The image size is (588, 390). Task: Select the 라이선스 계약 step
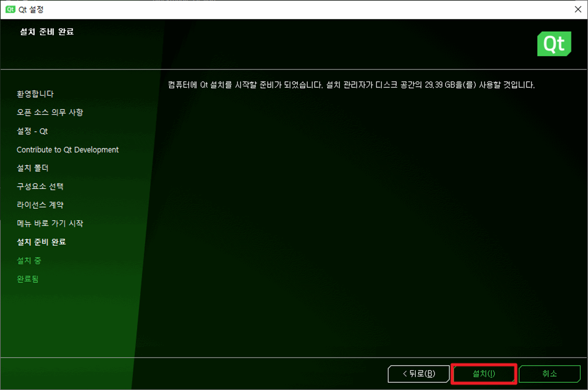coord(40,205)
